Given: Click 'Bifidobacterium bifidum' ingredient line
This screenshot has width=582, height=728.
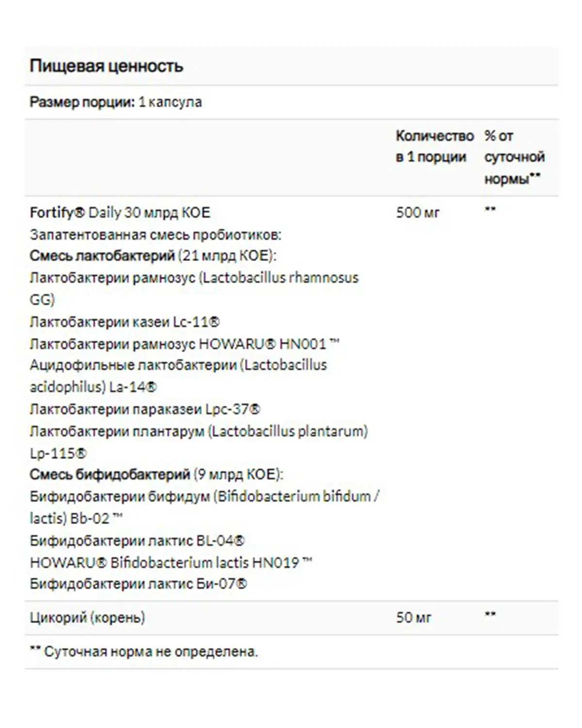Looking at the screenshot, I should (x=205, y=508).
